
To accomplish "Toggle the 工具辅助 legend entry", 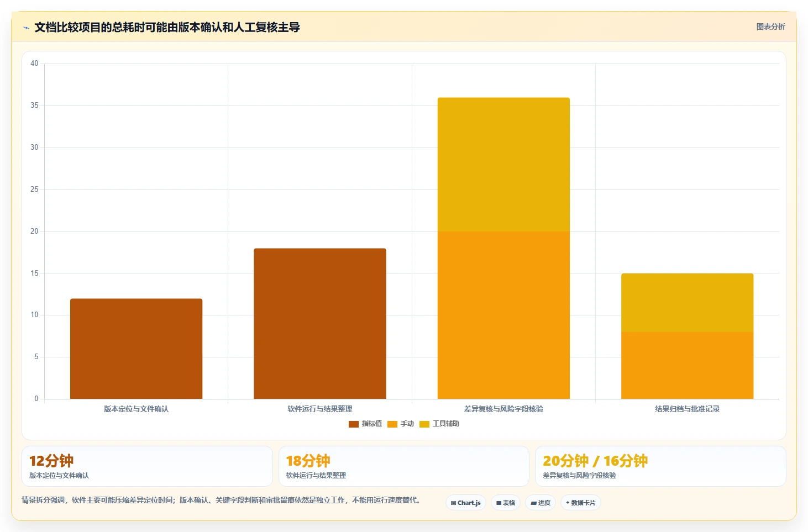I will [x=439, y=424].
